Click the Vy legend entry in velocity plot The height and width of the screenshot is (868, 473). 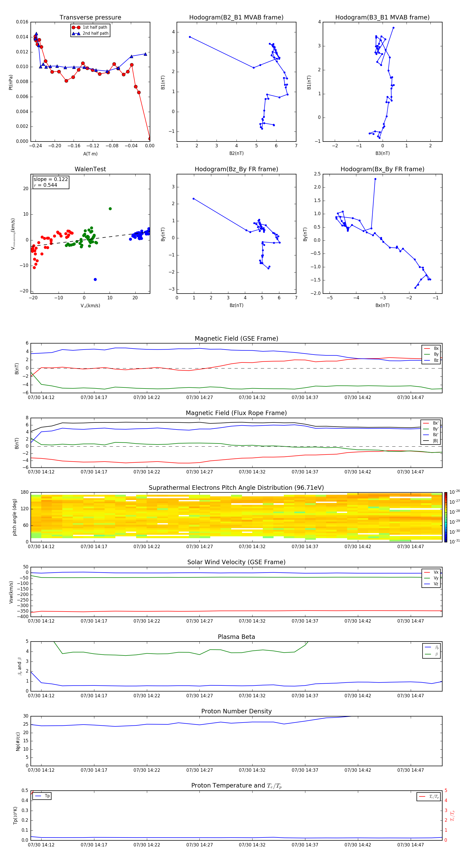[x=431, y=578]
